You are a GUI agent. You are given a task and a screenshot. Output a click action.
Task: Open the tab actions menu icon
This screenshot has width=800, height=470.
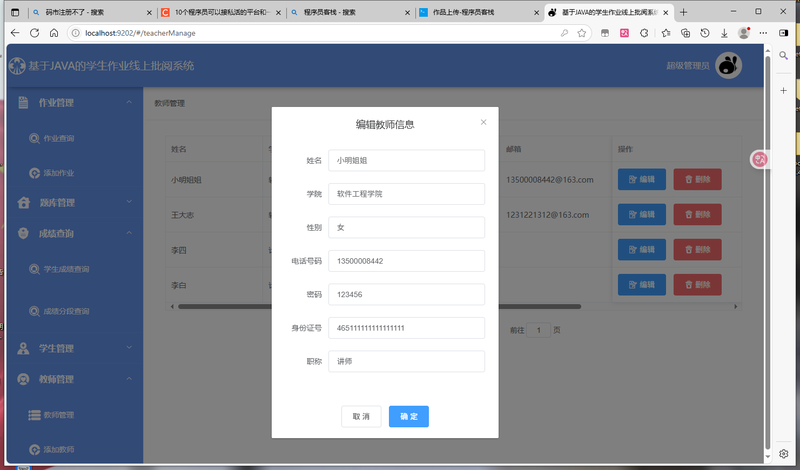[x=15, y=12]
